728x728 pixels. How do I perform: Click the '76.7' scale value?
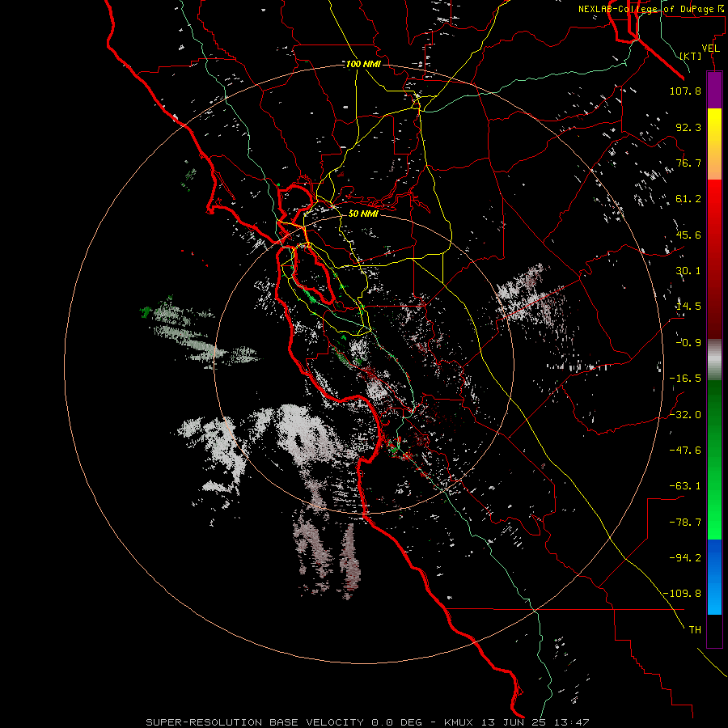688,163
